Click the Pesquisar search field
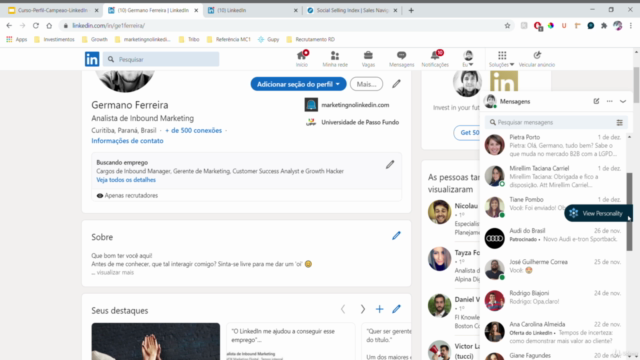640x360 pixels. coord(161,59)
